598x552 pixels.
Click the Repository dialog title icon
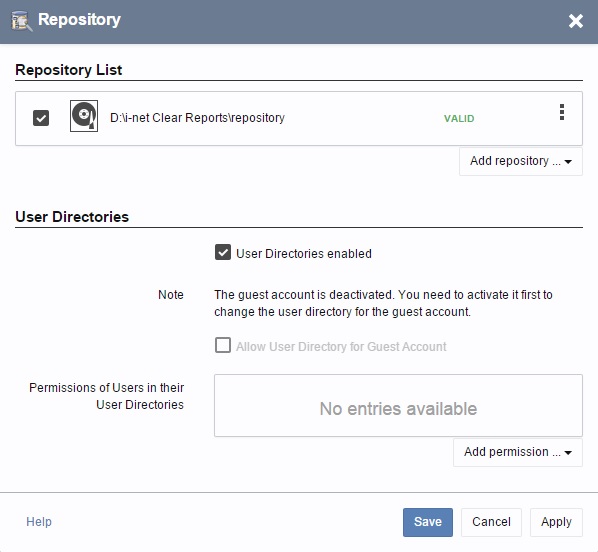pos(21,21)
